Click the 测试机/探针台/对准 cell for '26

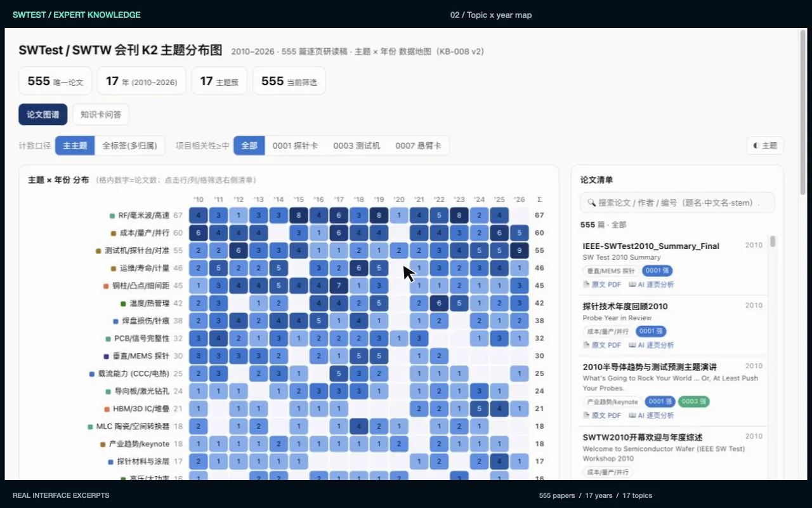click(x=520, y=250)
